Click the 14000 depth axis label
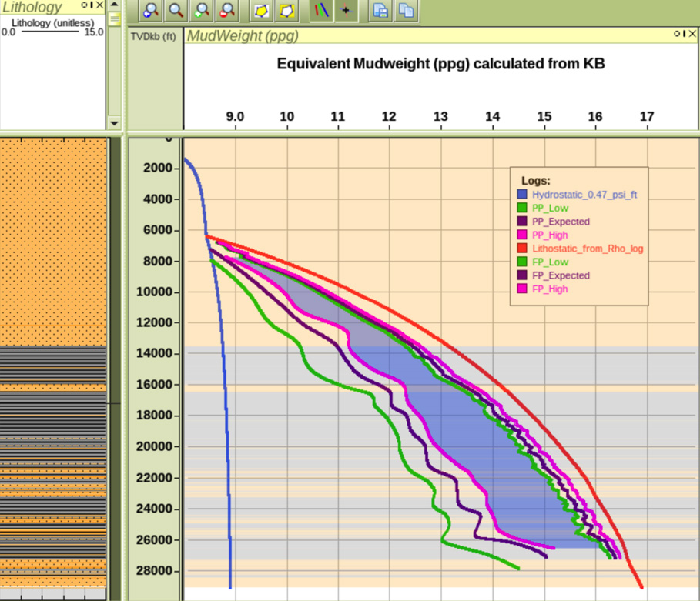 [154, 353]
